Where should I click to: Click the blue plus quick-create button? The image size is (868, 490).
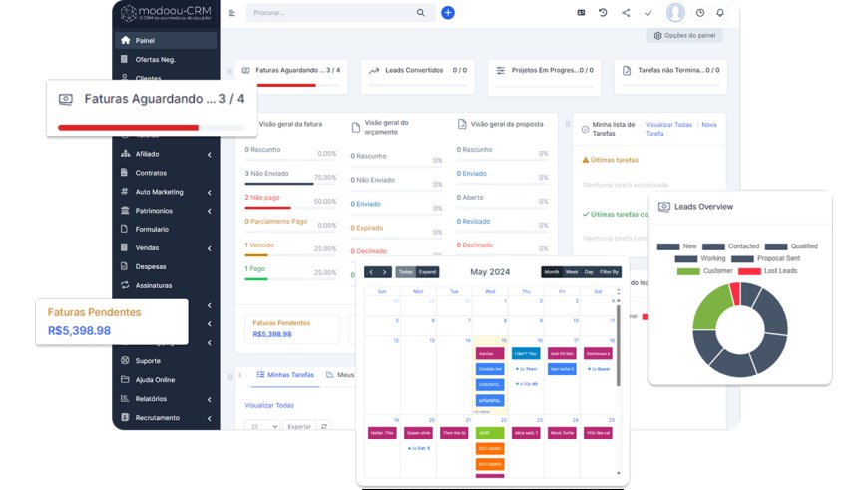pyautogui.click(x=448, y=12)
